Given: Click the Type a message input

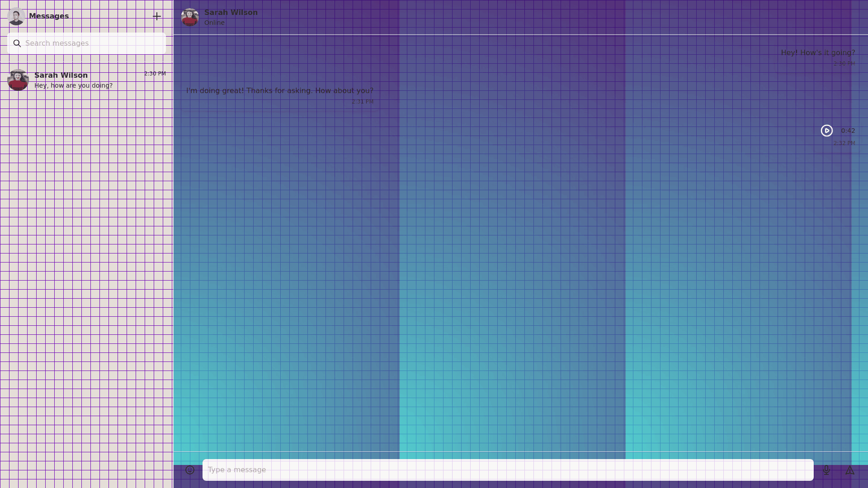Looking at the screenshot, I should [x=507, y=470].
